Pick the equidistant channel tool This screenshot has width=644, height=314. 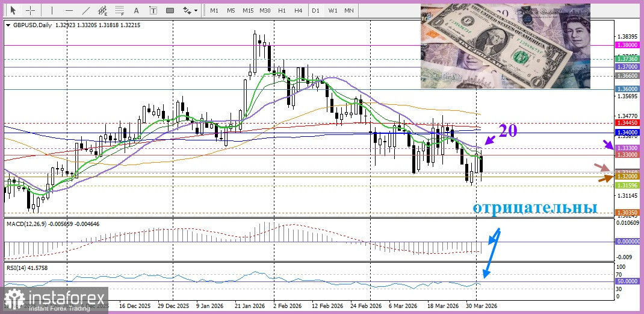click(x=103, y=10)
